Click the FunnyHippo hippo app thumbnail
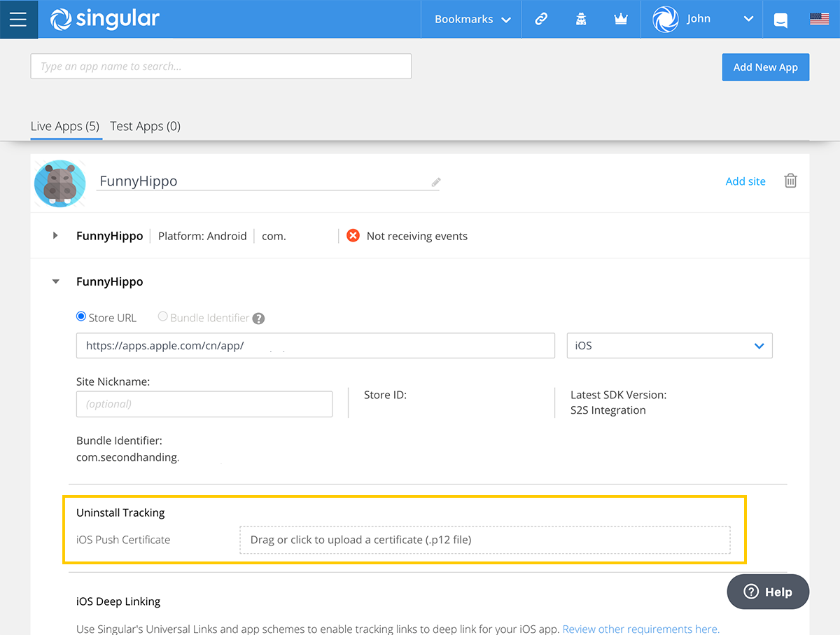The width and height of the screenshot is (840, 635). coord(59,183)
